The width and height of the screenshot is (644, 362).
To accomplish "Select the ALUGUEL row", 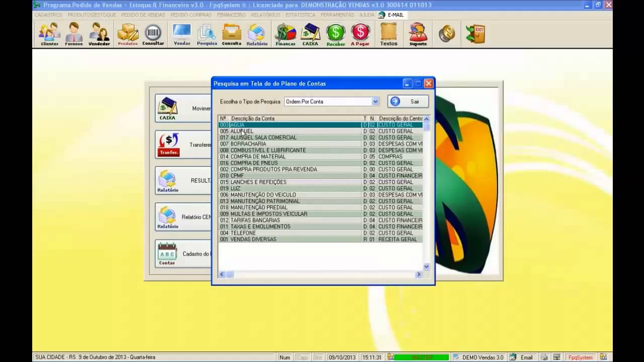I will [x=320, y=131].
